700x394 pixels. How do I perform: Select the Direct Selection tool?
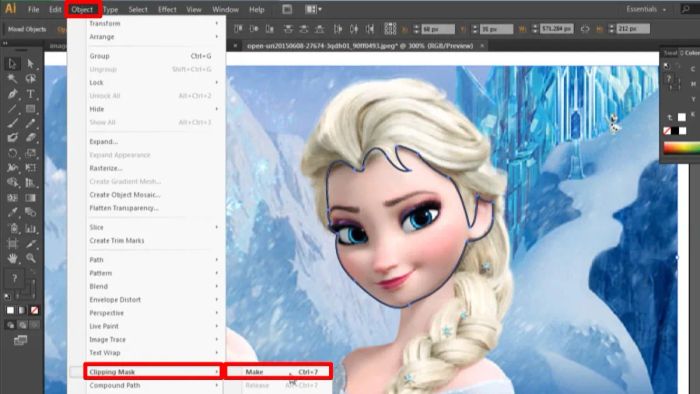pos(30,64)
